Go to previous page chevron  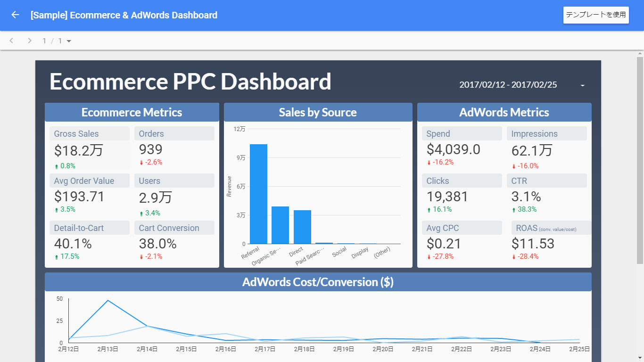click(12, 41)
